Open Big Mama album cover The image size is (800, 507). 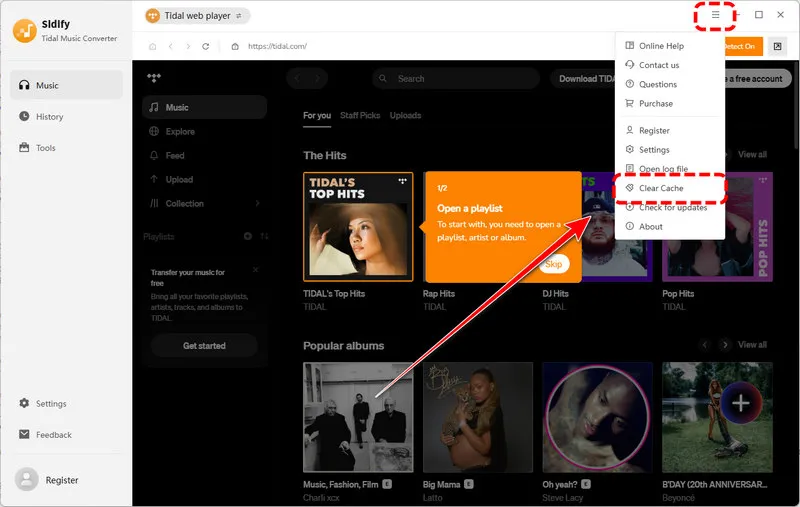(478, 417)
